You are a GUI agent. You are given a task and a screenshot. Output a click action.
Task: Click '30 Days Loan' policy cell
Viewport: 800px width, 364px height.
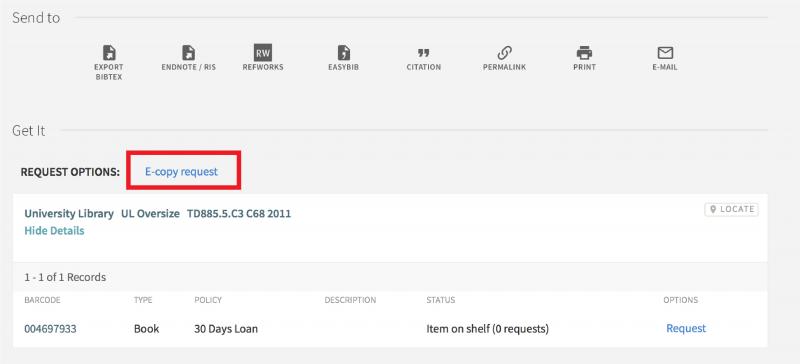tap(226, 329)
